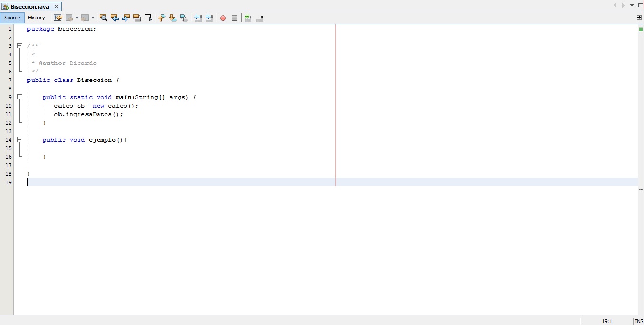644x325 pixels.
Task: Toggle Rectangular Selection mode
Action: tap(148, 18)
